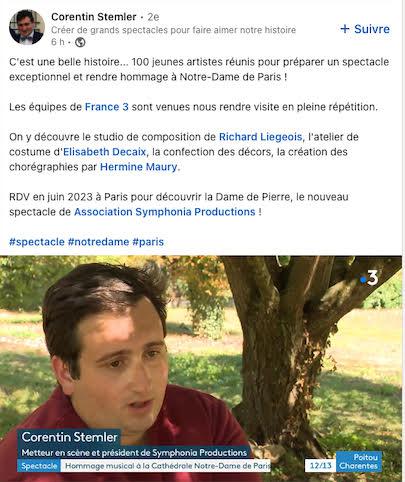
Task: Click the Poitou Charentes badge in video
Action: click(x=359, y=462)
